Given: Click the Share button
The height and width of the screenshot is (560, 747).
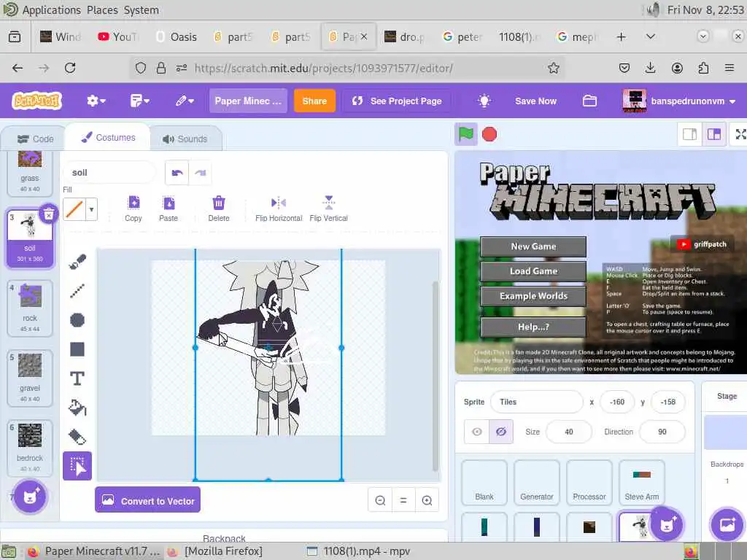Looking at the screenshot, I should 314,101.
